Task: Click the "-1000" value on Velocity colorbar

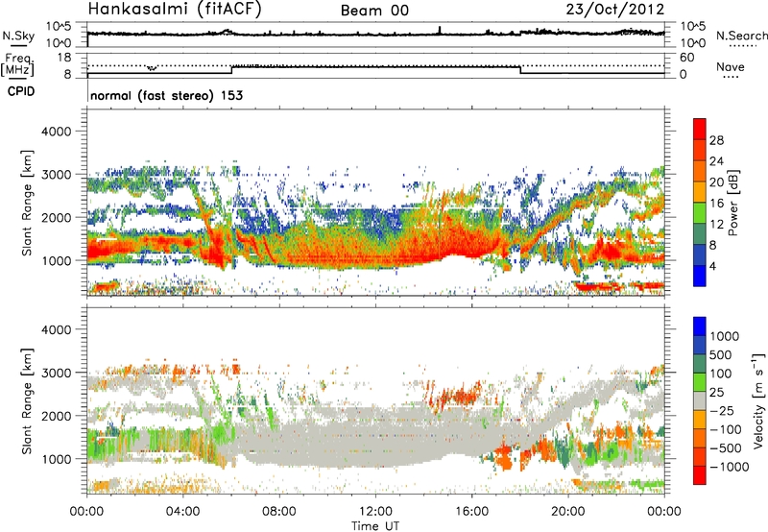Action: [730, 467]
